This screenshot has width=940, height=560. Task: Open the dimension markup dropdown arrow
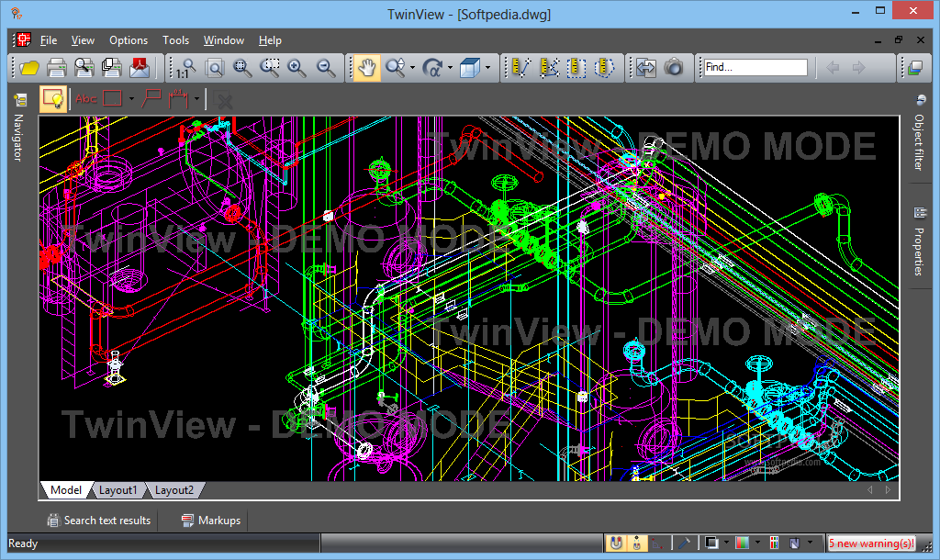point(196,99)
